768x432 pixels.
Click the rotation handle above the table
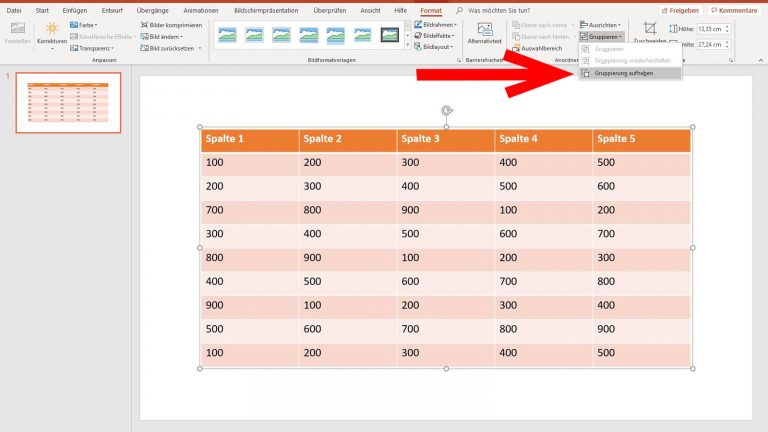click(x=446, y=111)
